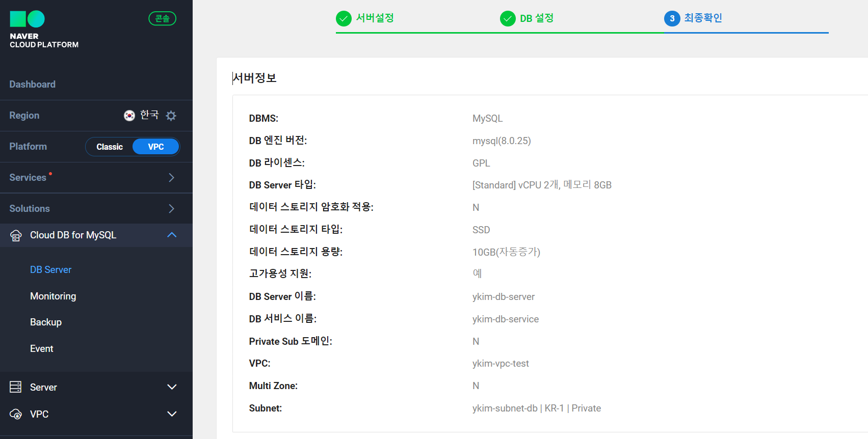The image size is (868, 439).
Task: Open Event submenu item
Action: coord(42,349)
